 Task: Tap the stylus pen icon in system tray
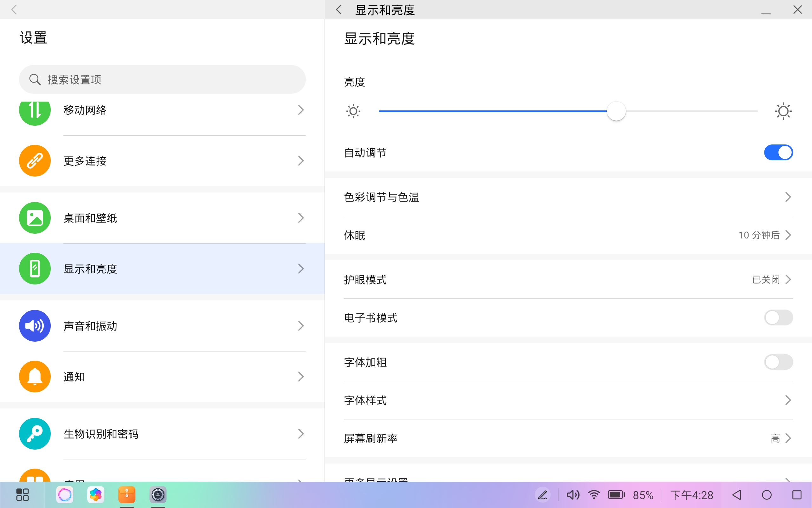(543, 495)
